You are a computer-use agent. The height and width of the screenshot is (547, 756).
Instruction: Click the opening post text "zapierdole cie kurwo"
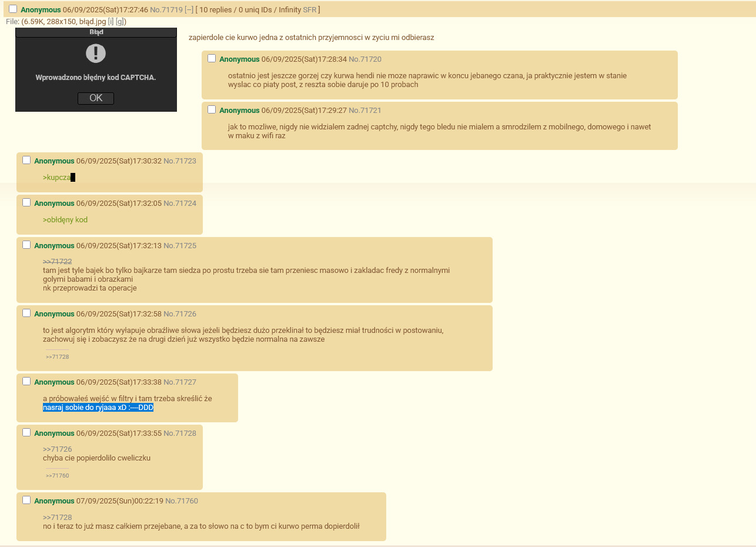(223, 38)
